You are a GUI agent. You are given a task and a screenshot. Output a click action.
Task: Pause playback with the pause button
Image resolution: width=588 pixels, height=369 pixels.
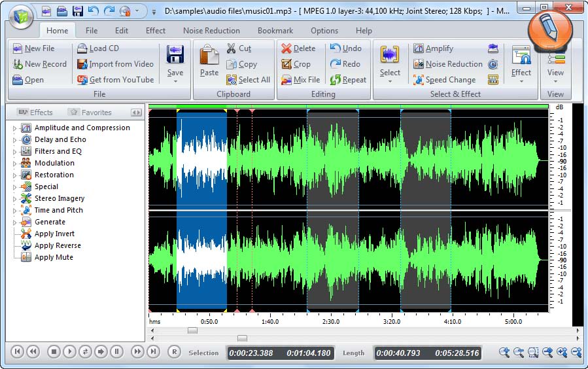click(116, 352)
